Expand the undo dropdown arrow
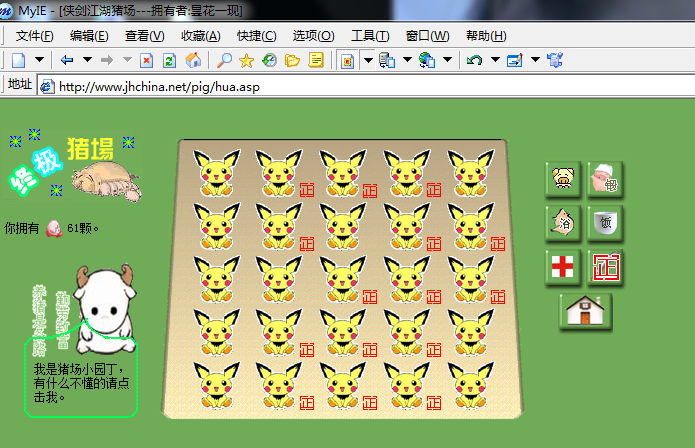 click(x=495, y=59)
